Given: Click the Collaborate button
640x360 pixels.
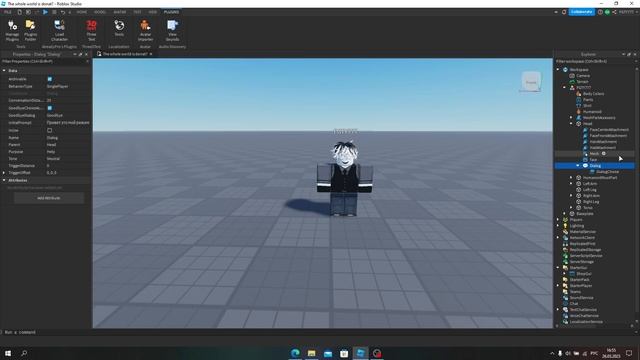Looking at the screenshot, I should click(582, 12).
